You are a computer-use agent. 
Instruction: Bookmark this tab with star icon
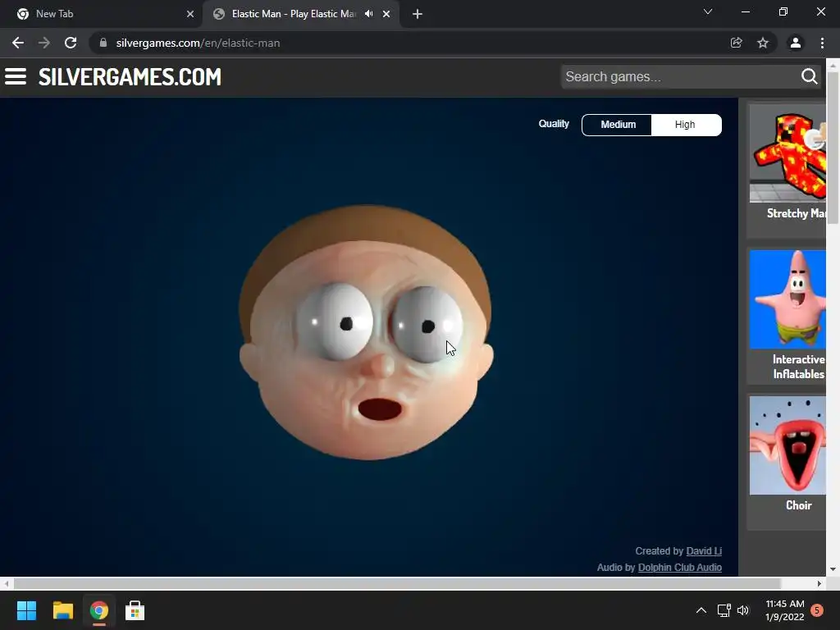pos(763,43)
